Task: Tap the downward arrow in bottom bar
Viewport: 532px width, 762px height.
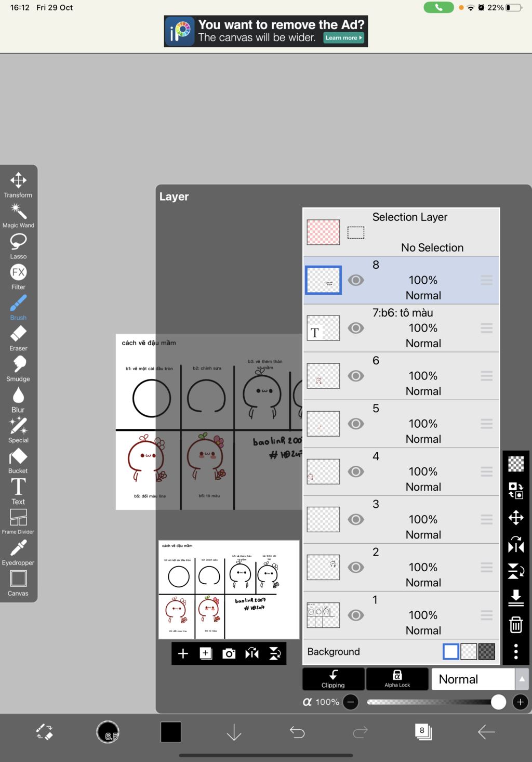Action: (234, 732)
